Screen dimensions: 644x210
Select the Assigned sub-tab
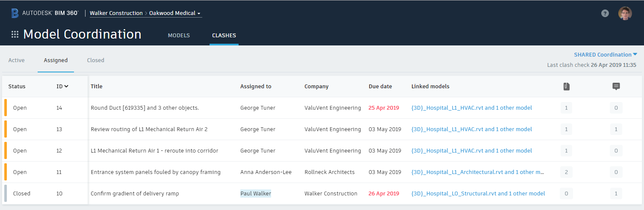(56, 60)
